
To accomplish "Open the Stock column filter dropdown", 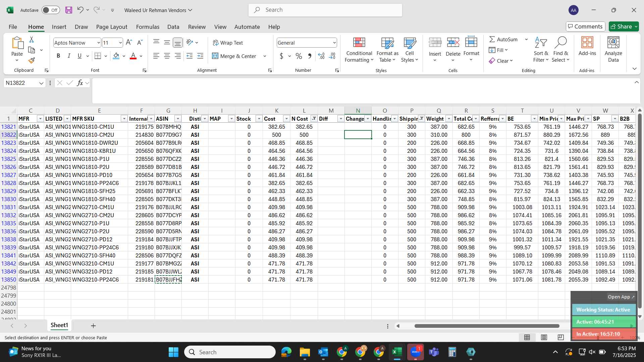I will 259,119.
